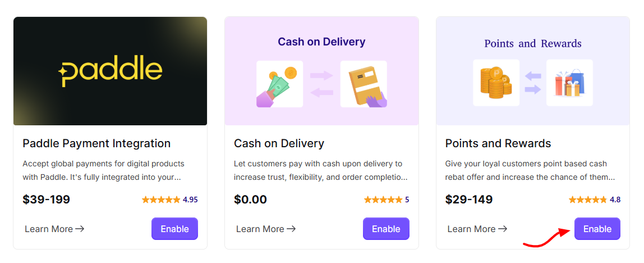The image size is (644, 263).
Task: Click the delivery package box icon
Action: pos(364,84)
